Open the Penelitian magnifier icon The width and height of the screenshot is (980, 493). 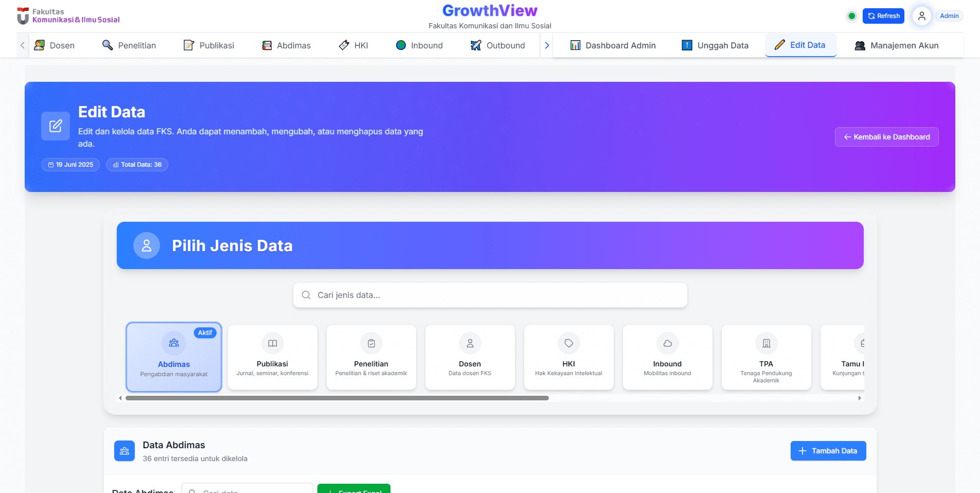pos(107,45)
